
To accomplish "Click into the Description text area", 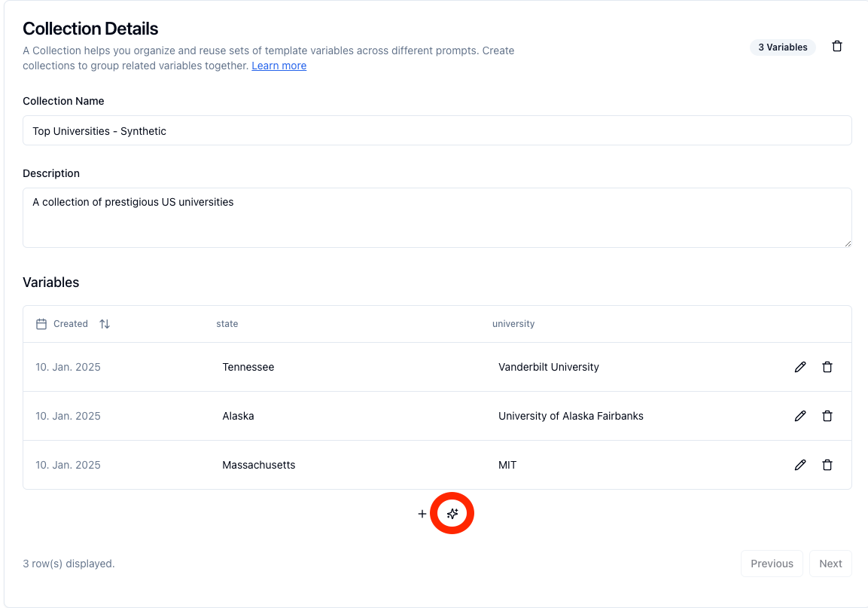I will click(437, 218).
